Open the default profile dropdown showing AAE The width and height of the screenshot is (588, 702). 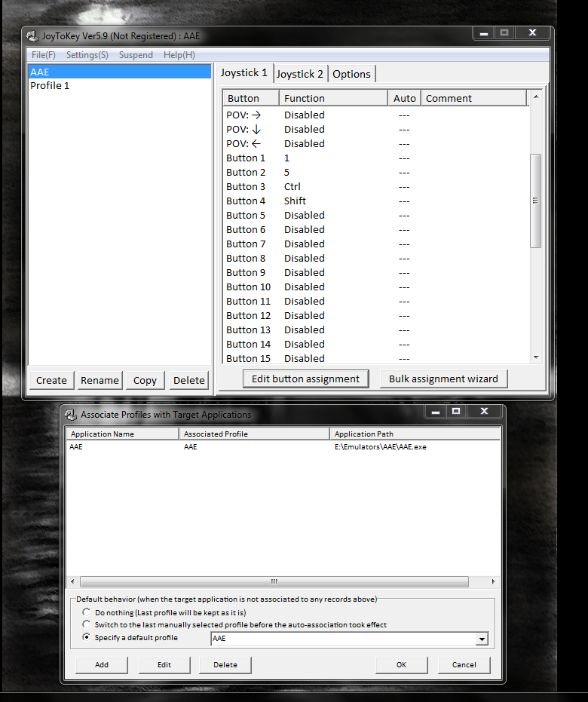(482, 639)
